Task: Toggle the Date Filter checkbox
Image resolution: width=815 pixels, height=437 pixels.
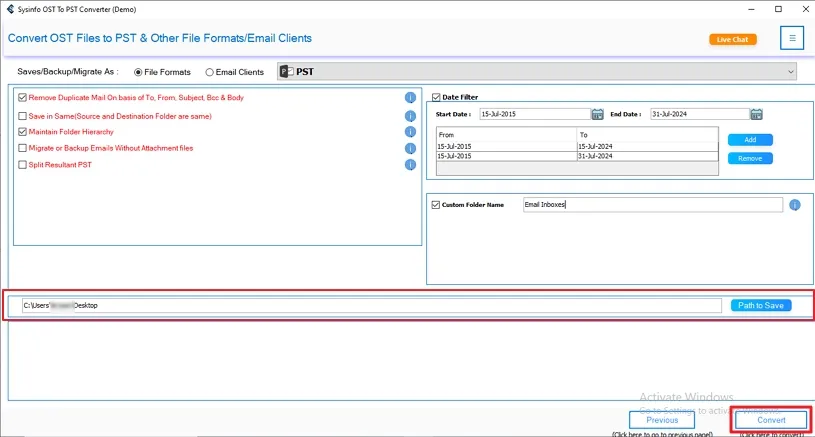Action: coord(436,97)
